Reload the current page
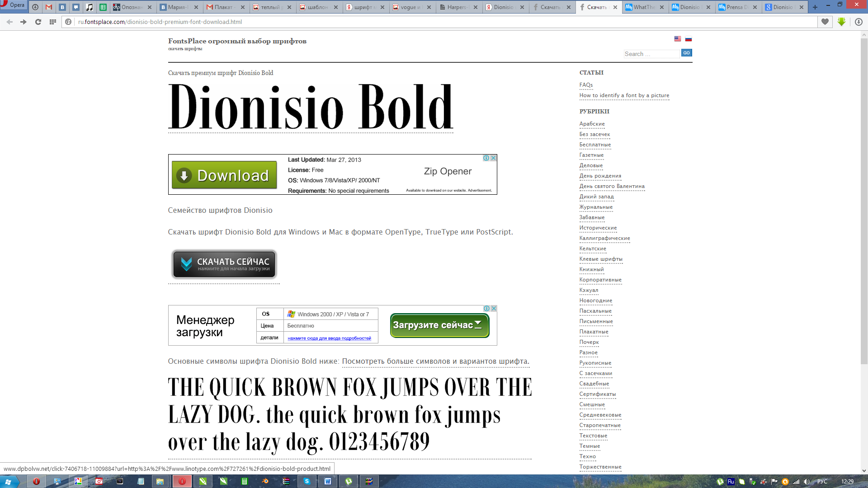Image resolution: width=868 pixels, height=488 pixels. coord(38,22)
